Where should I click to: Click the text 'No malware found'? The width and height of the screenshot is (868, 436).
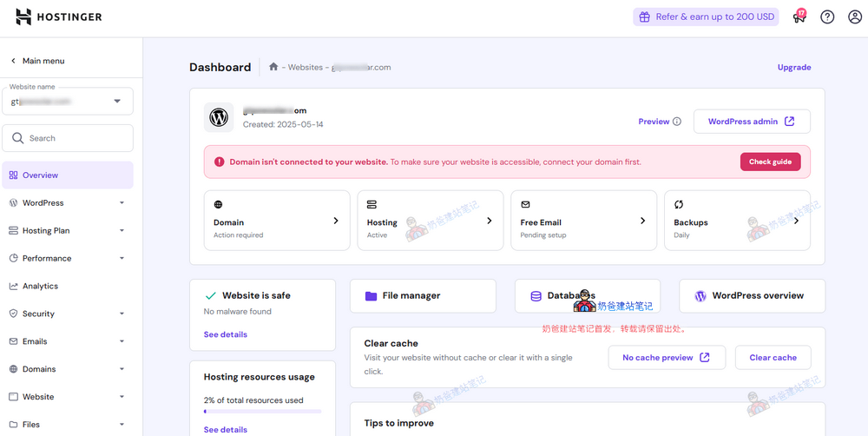(x=238, y=311)
